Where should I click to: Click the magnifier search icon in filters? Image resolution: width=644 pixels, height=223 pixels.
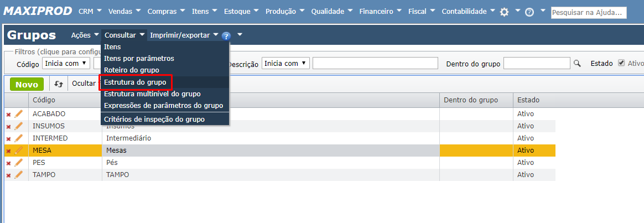pyautogui.click(x=577, y=63)
